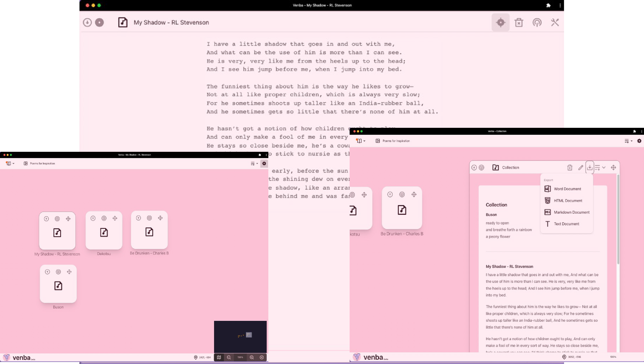Click Poems for Inspiration in bottom-left window
The image size is (644, 364).
tap(42, 164)
